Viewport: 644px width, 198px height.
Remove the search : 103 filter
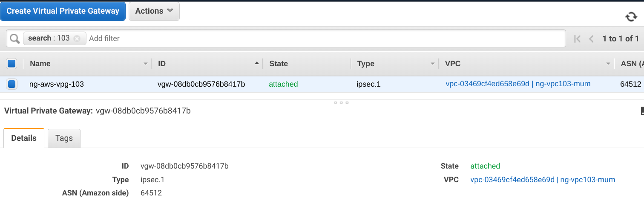tap(77, 38)
